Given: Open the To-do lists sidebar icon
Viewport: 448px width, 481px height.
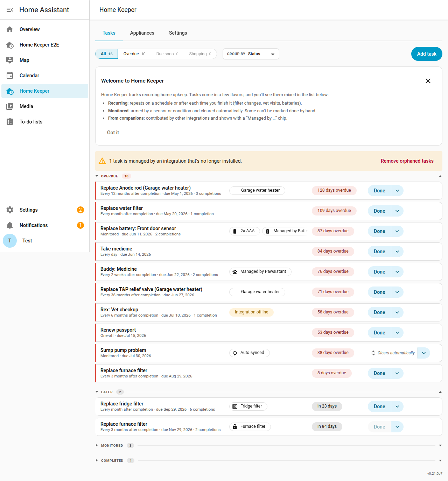Looking at the screenshot, I should coord(10,122).
